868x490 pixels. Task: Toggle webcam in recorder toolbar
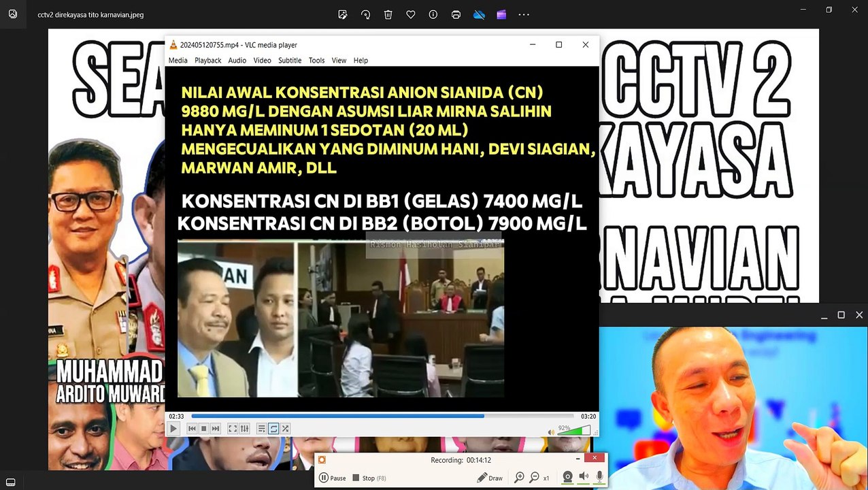(x=568, y=478)
